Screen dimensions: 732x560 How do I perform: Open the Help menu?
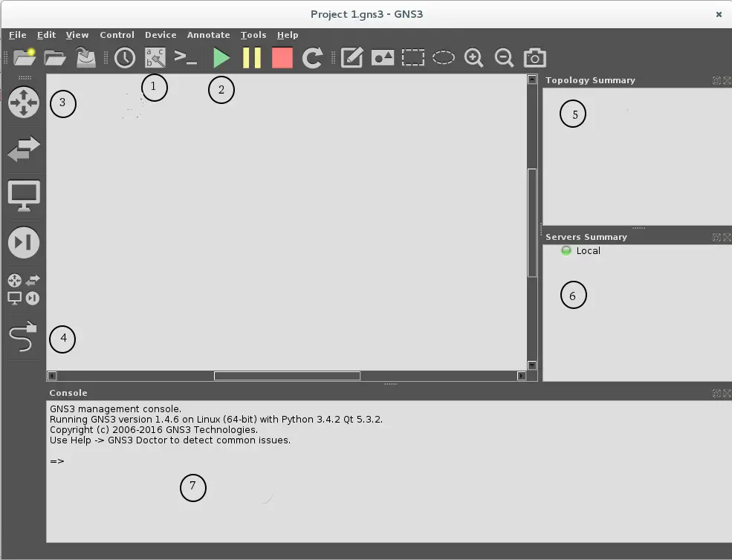288,35
